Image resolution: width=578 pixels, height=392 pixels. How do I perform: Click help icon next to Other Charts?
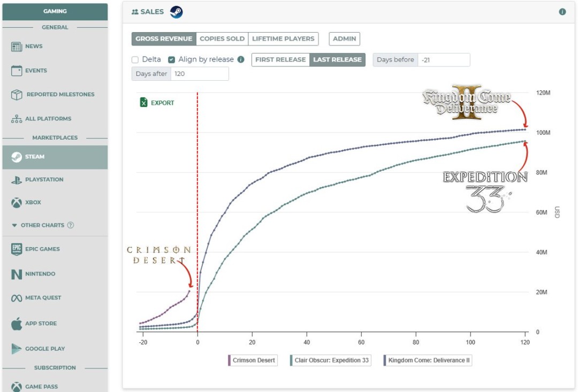pos(70,225)
